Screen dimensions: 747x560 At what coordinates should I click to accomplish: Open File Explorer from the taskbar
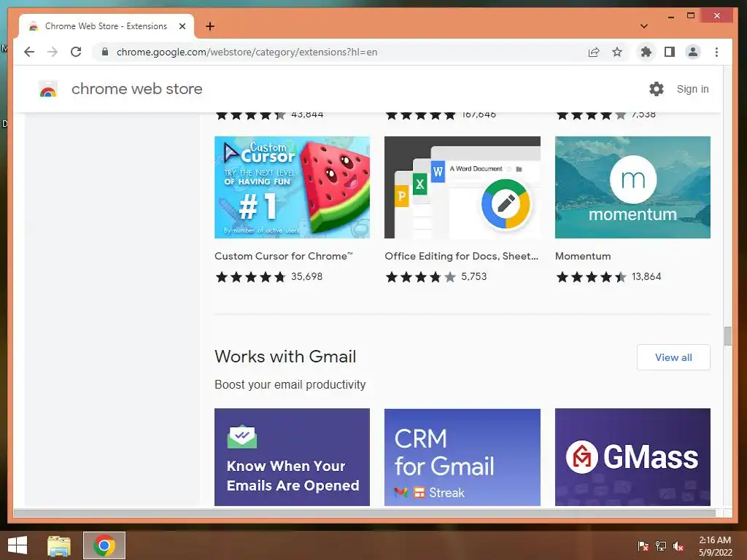(59, 545)
